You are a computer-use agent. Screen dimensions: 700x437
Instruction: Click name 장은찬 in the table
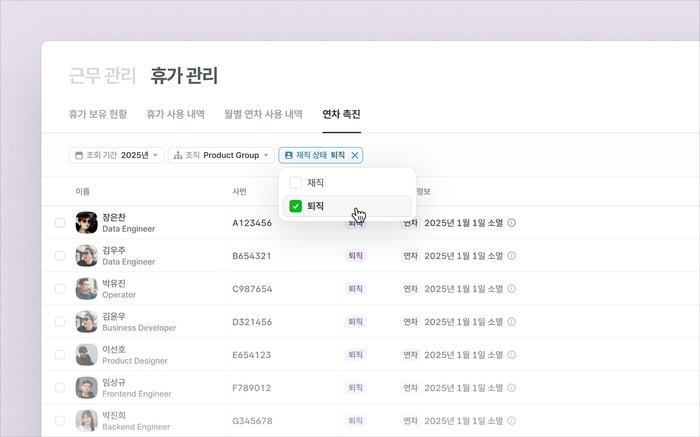coord(114,217)
